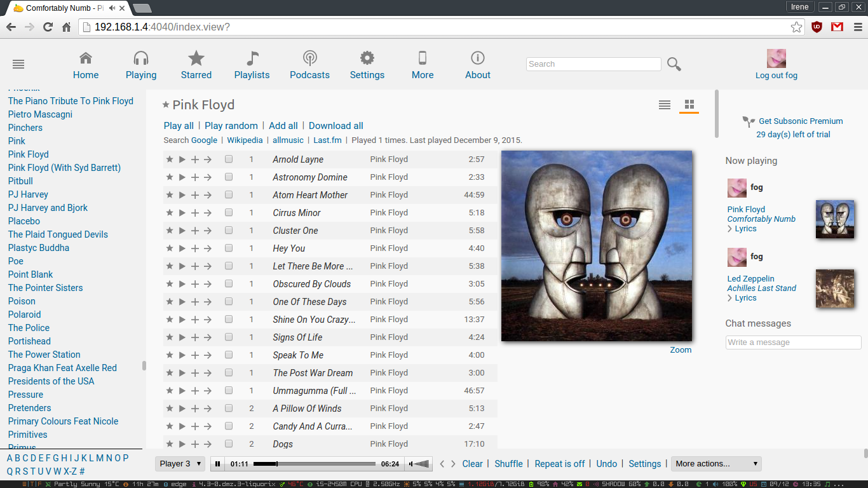Expand the More actions dropdown
The width and height of the screenshot is (868, 488).
point(716,464)
